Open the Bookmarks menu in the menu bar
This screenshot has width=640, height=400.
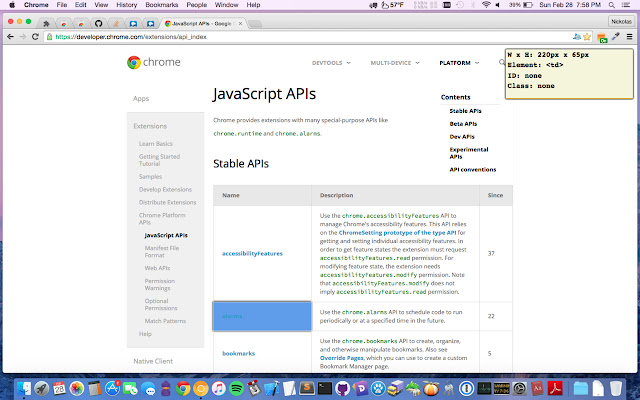pos(161,5)
